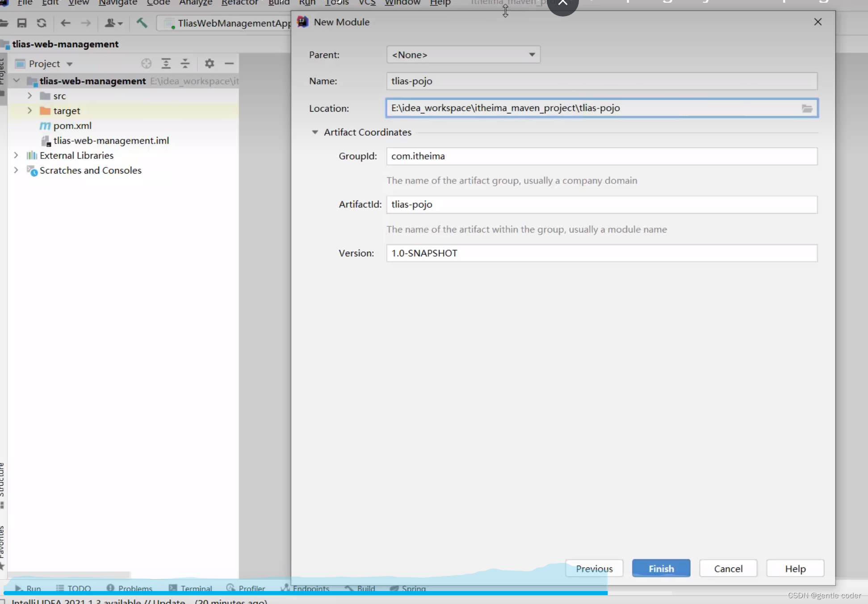The image size is (868, 604).
Task: Open Project panel gear settings
Action: click(209, 64)
